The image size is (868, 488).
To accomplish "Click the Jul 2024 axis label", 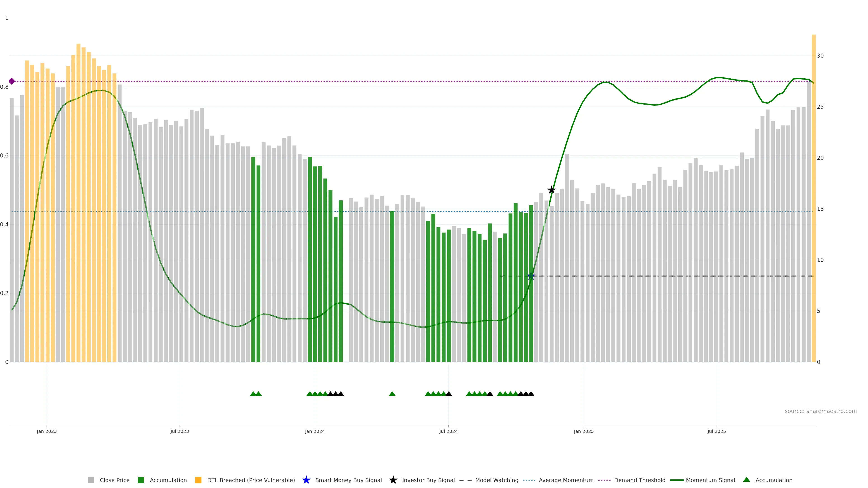I will click(448, 431).
